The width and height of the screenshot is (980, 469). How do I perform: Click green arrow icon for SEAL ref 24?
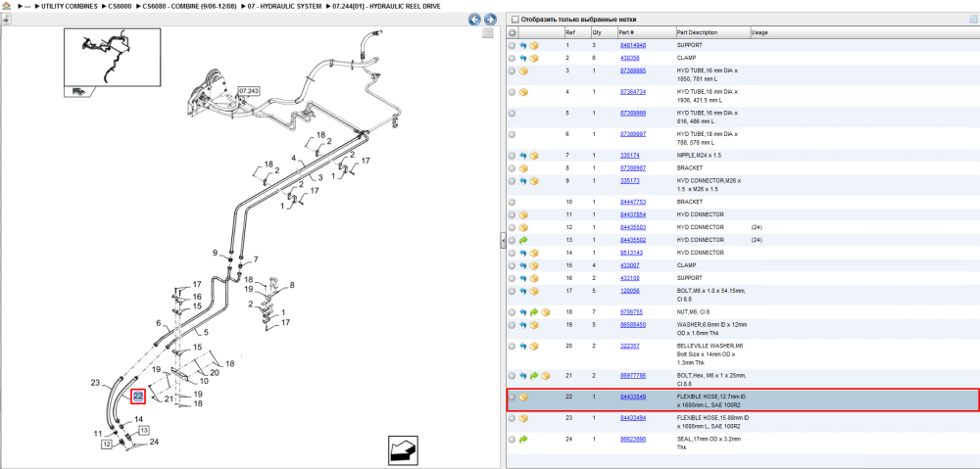click(523, 440)
